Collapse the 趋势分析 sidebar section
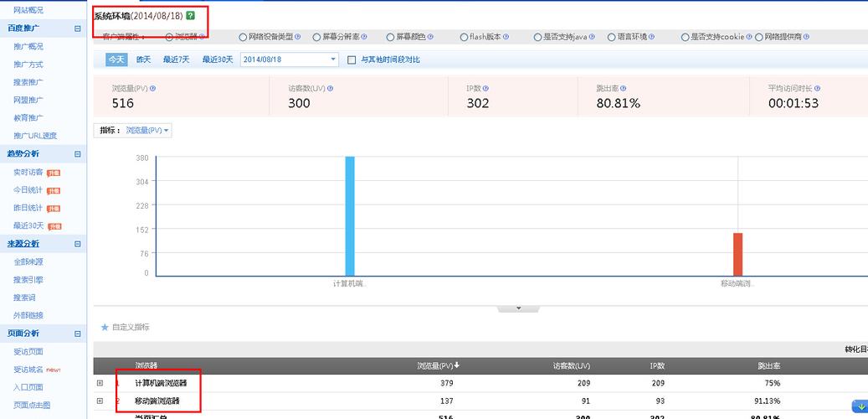Screen dimensions: 868x419 click(78, 154)
